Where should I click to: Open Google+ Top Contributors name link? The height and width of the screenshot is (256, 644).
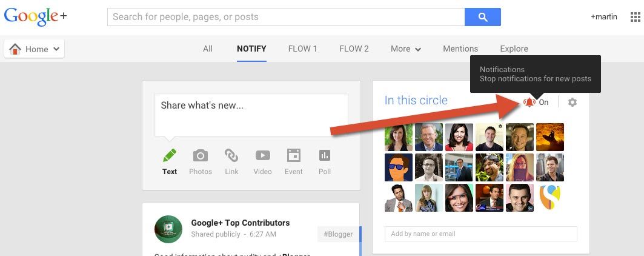point(241,223)
